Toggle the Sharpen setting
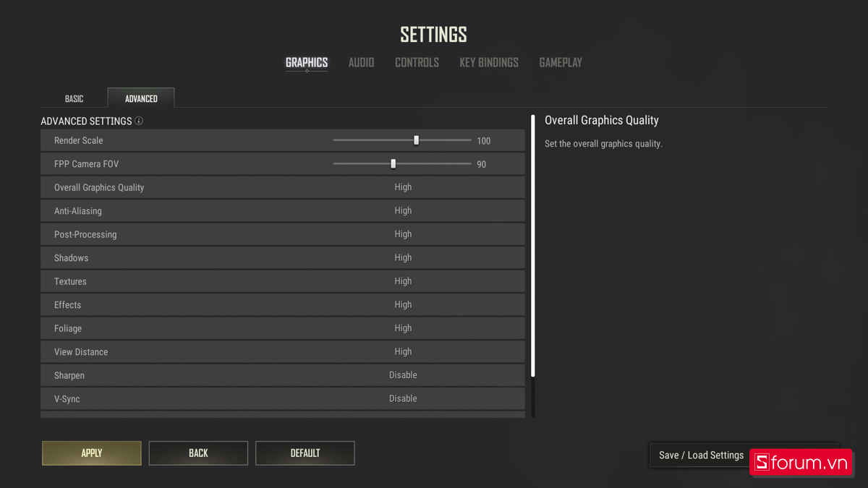Screen dimensions: 868x488 403,375
